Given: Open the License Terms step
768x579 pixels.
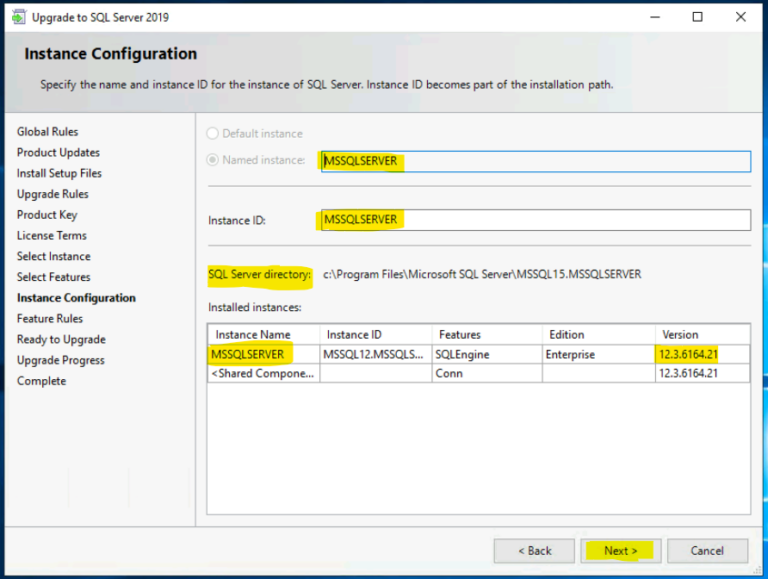Looking at the screenshot, I should [x=51, y=236].
